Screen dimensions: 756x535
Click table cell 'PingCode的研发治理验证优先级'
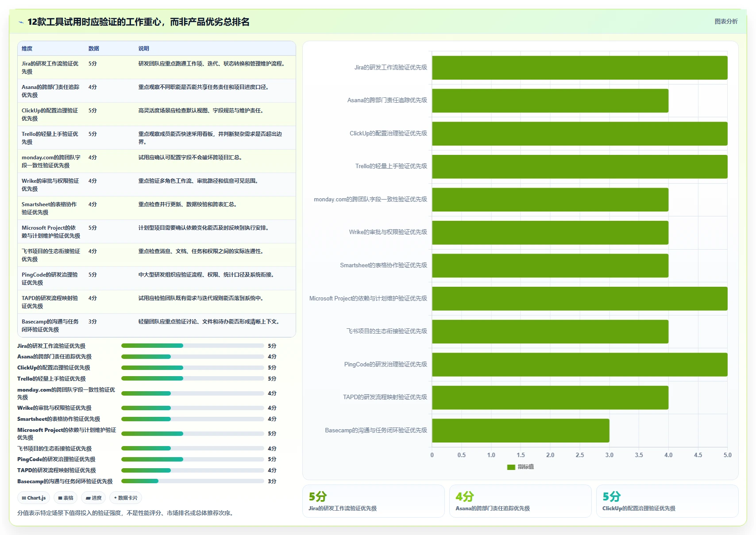[50, 278]
